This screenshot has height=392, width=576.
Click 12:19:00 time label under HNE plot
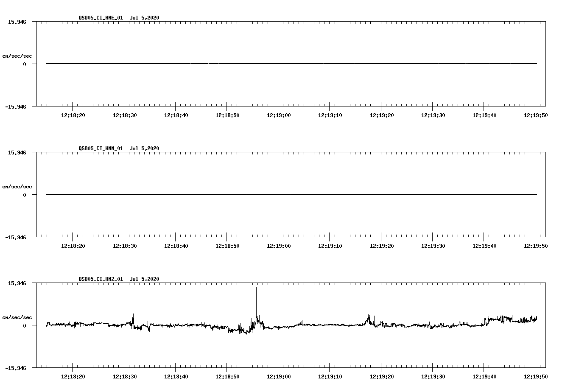(278, 115)
